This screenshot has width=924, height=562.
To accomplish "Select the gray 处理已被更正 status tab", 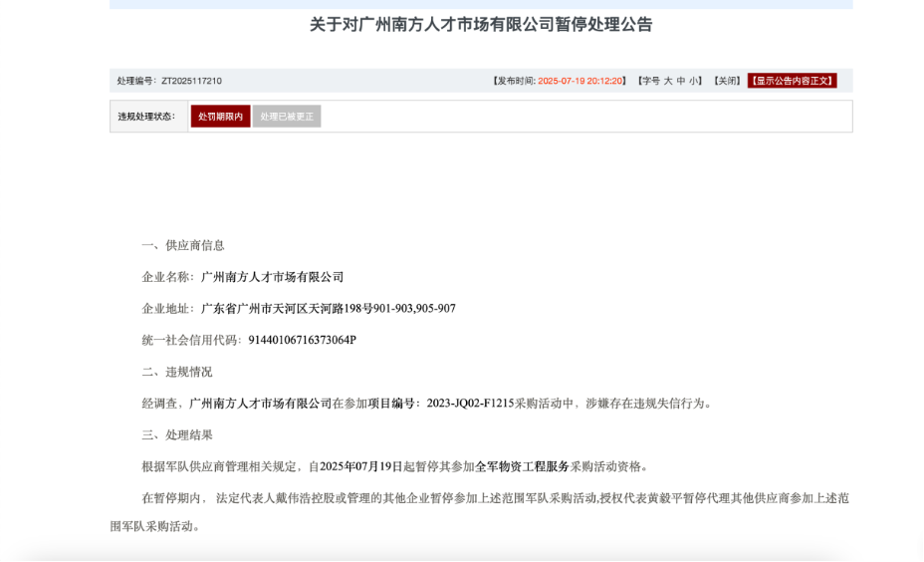I will pyautogui.click(x=287, y=117).
